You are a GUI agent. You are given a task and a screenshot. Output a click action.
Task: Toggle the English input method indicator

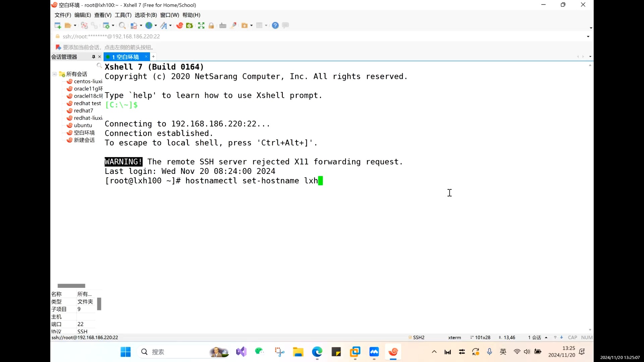503,352
